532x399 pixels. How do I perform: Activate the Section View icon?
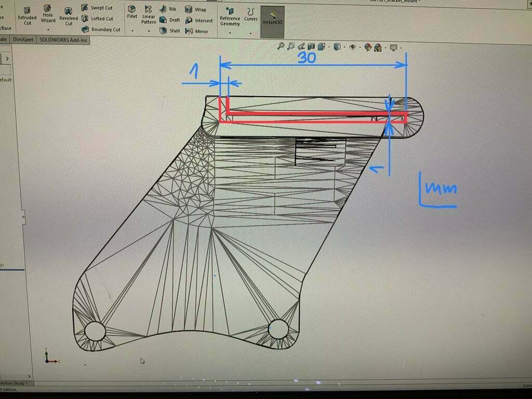click(x=311, y=46)
